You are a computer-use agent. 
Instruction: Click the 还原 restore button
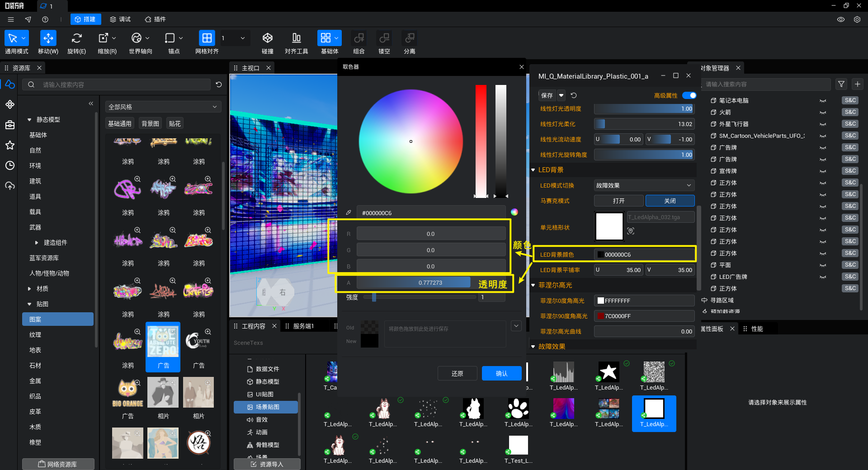pos(458,373)
